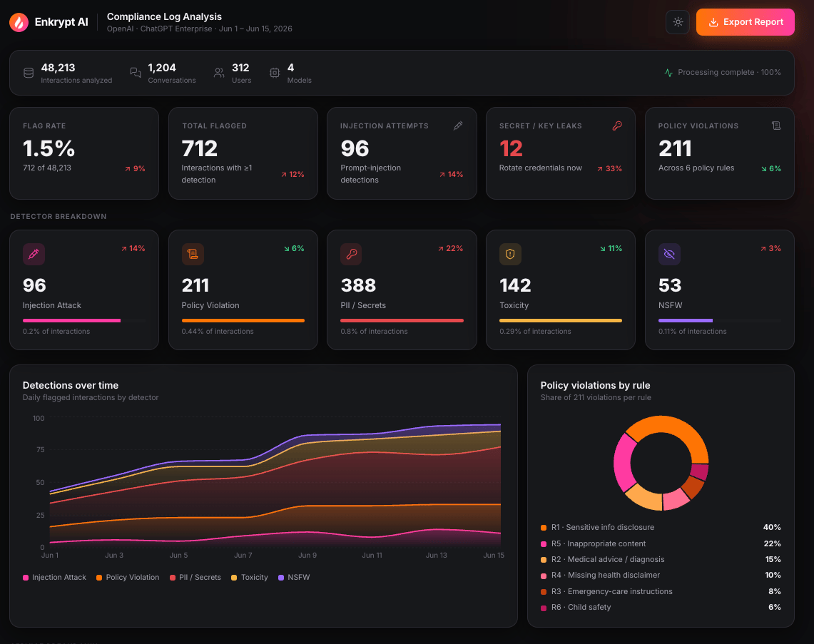Click the Processing complete activity pulse icon

pos(668,73)
